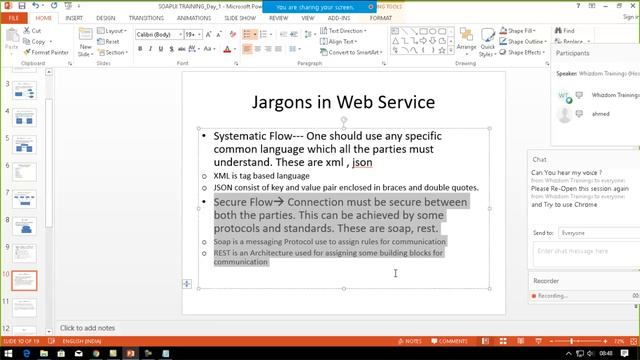
Task: Undo the last action in quick access toolbar
Action: (36, 6)
